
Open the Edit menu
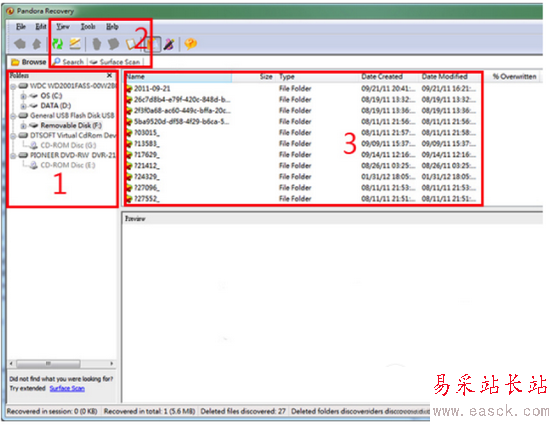click(41, 27)
